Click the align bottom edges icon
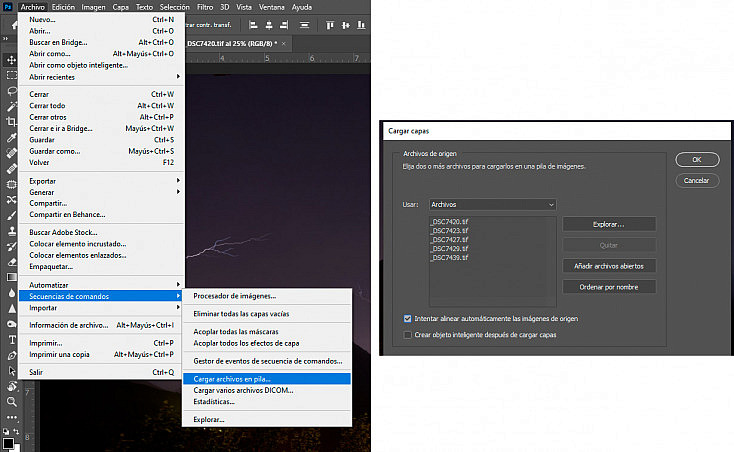Image resolution: width=734 pixels, height=452 pixels. point(361,25)
